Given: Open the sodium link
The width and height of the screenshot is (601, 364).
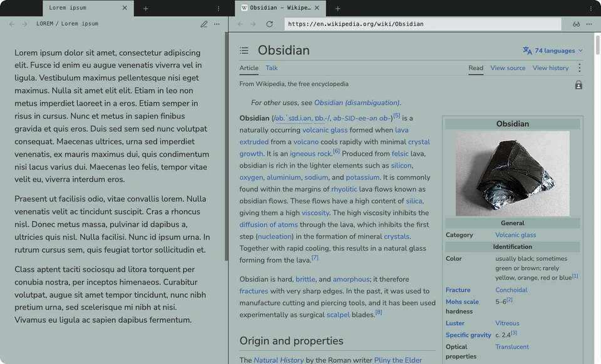Looking at the screenshot, I should (316, 177).
